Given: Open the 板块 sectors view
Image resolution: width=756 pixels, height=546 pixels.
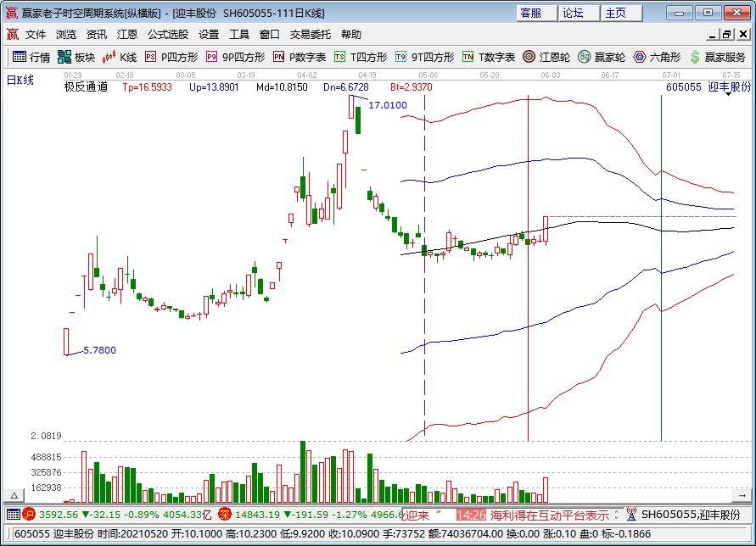Looking at the screenshot, I should [76, 58].
